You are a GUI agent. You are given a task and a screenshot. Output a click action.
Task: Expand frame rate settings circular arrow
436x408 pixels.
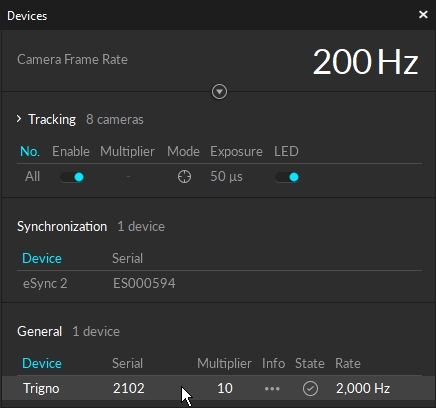click(219, 91)
